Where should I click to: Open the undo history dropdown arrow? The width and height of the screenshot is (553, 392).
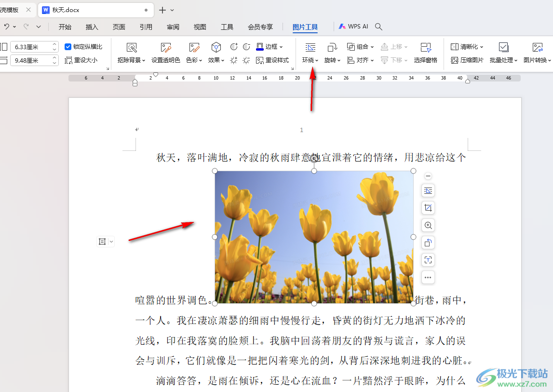(14, 27)
